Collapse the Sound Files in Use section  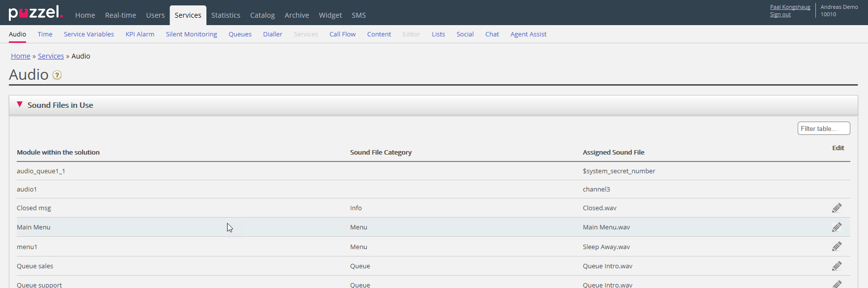[x=20, y=105]
